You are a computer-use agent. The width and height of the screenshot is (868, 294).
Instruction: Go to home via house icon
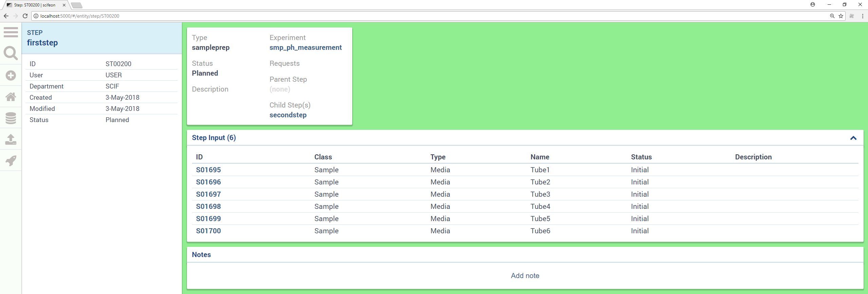point(11,97)
